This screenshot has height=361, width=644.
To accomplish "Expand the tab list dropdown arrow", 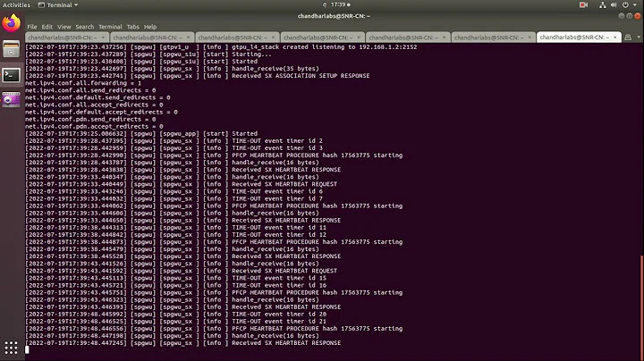I will pyautogui.click(x=639, y=38).
